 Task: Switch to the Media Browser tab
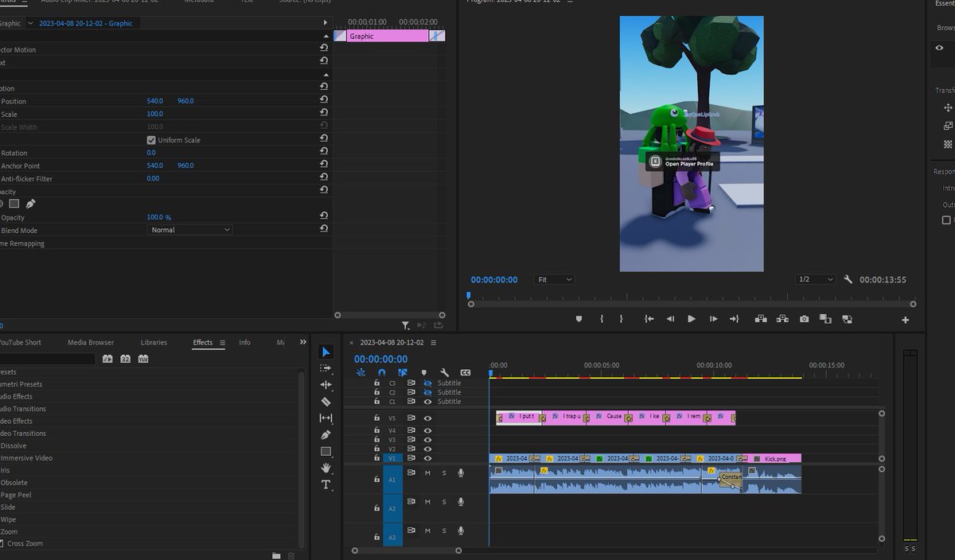pyautogui.click(x=90, y=342)
